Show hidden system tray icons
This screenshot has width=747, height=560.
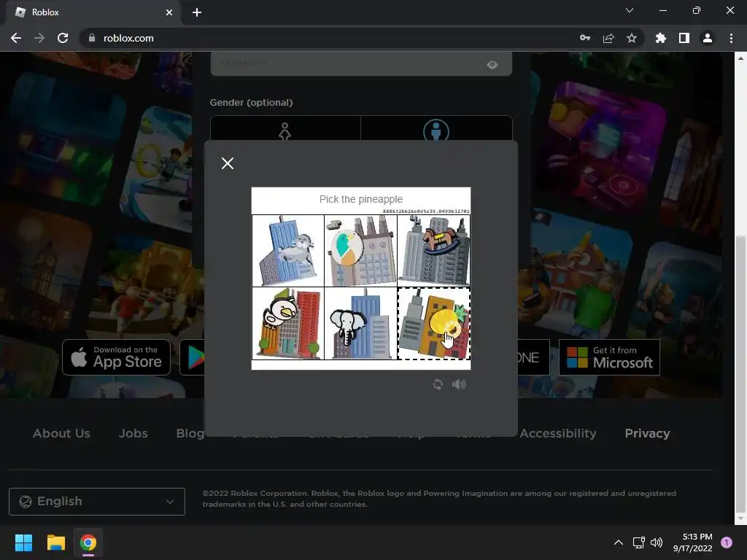coord(619,542)
